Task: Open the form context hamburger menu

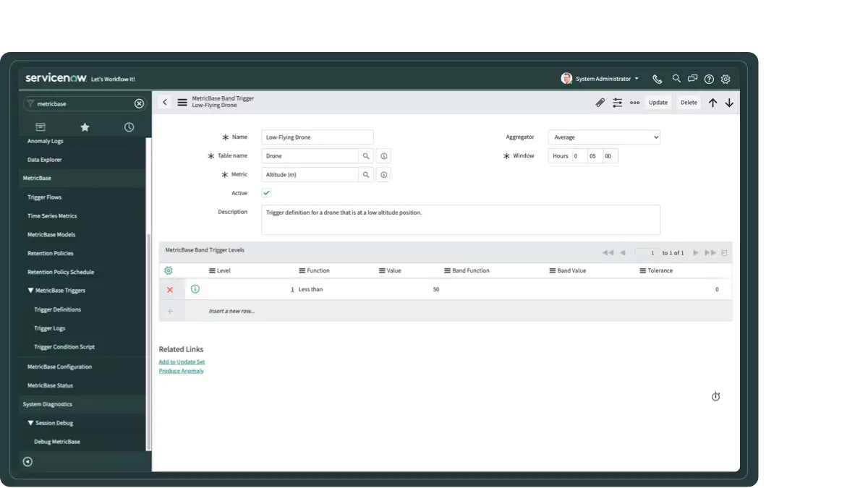Action: tap(182, 102)
